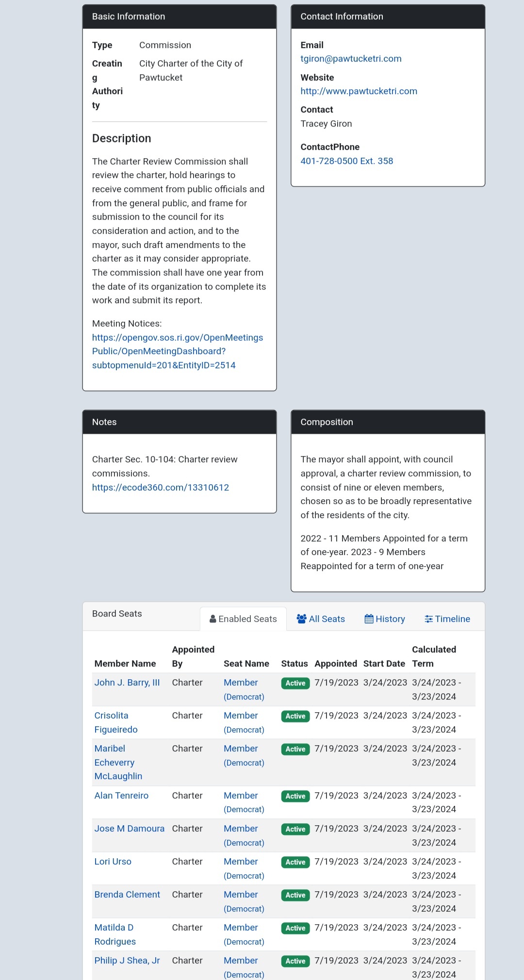Visit the pawtucketri.com website link
The height and width of the screenshot is (980, 524).
pyautogui.click(x=359, y=91)
